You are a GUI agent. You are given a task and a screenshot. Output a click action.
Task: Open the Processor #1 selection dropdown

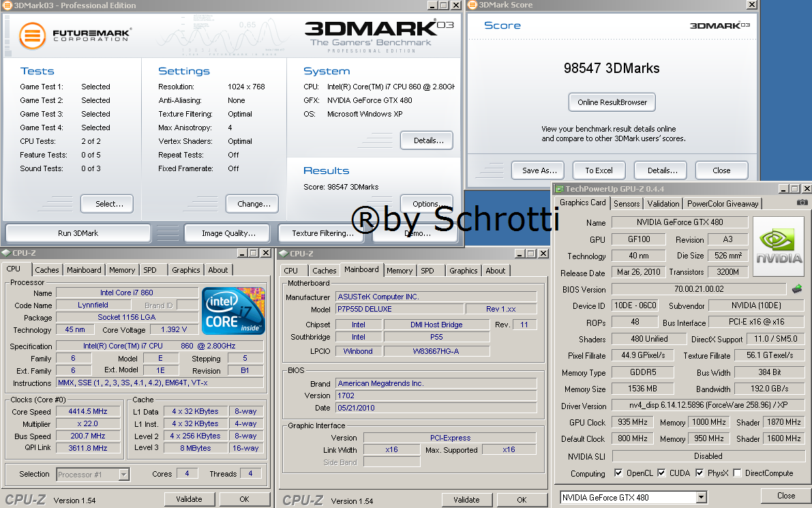pos(124,475)
